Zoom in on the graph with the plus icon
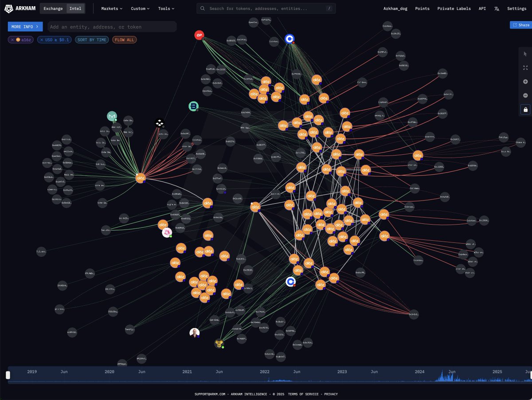Image resolution: width=532 pixels, height=400 pixels. click(525, 82)
